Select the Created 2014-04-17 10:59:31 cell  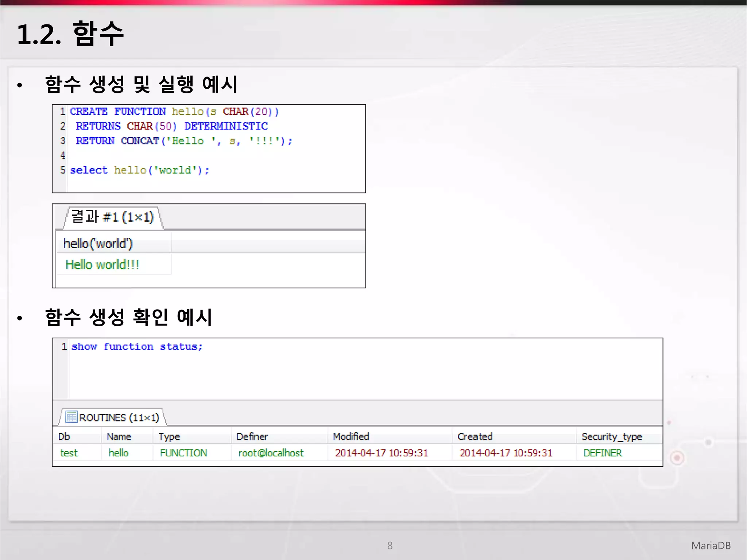[514, 453]
